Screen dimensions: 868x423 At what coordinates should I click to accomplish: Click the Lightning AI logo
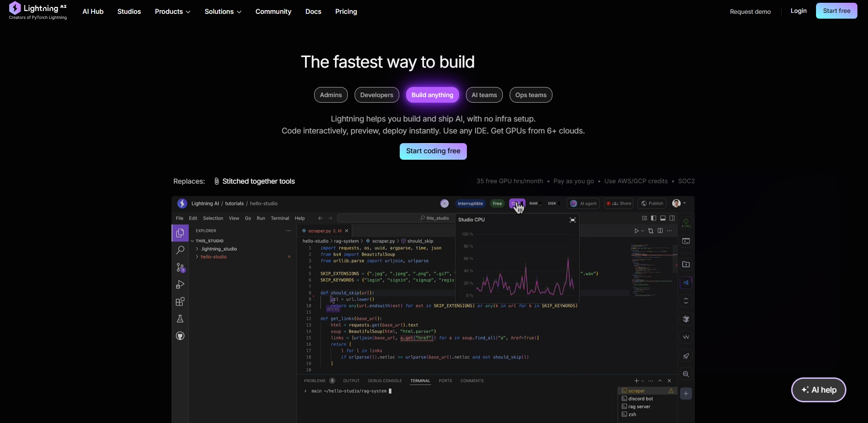[38, 11]
